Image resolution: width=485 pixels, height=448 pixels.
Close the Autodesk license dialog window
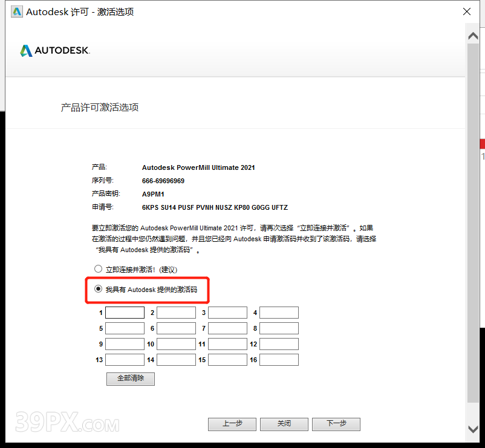[467, 11]
